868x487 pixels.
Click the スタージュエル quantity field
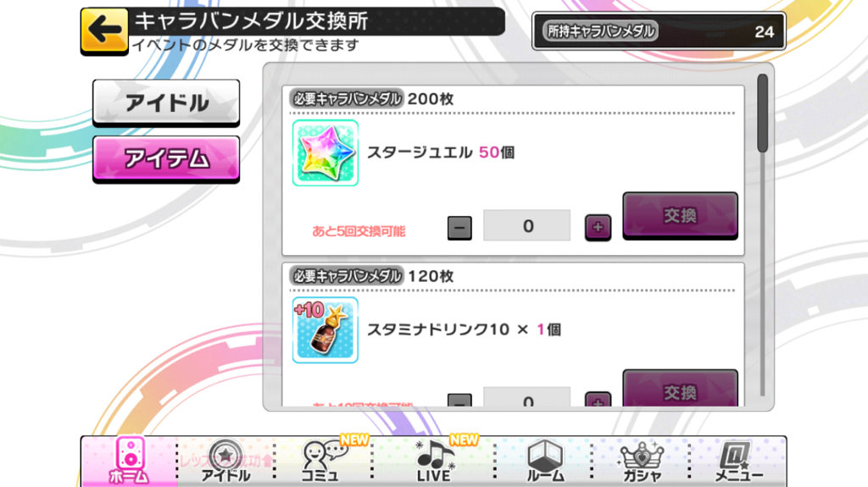click(x=527, y=225)
